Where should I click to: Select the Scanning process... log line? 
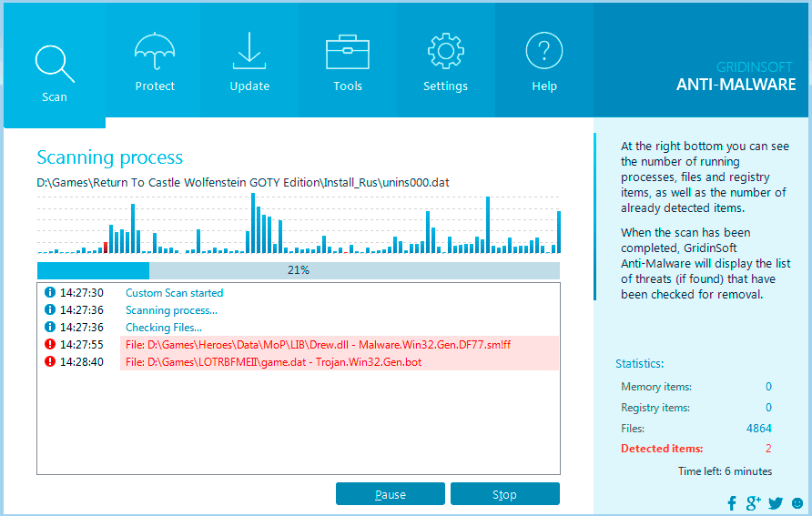171,310
